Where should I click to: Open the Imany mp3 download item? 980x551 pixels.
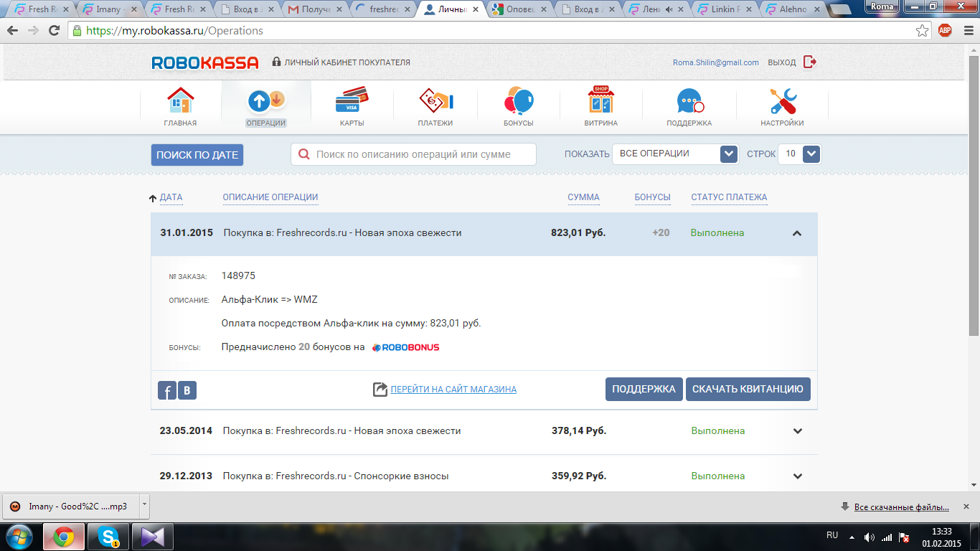pos(70,507)
